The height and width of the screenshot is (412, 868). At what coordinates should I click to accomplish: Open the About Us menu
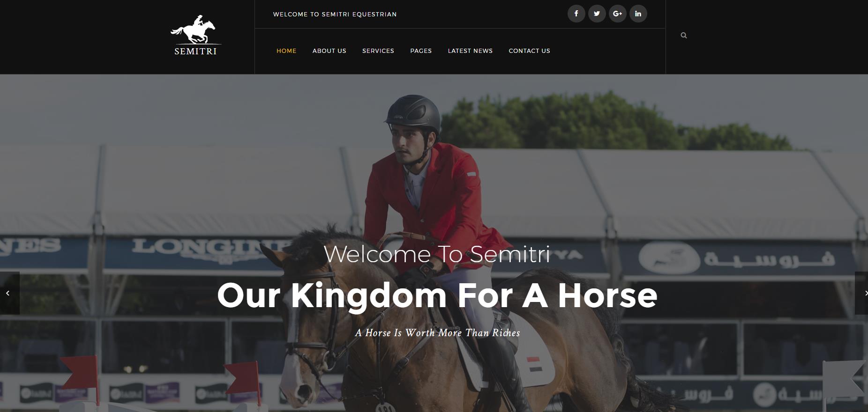coord(329,51)
